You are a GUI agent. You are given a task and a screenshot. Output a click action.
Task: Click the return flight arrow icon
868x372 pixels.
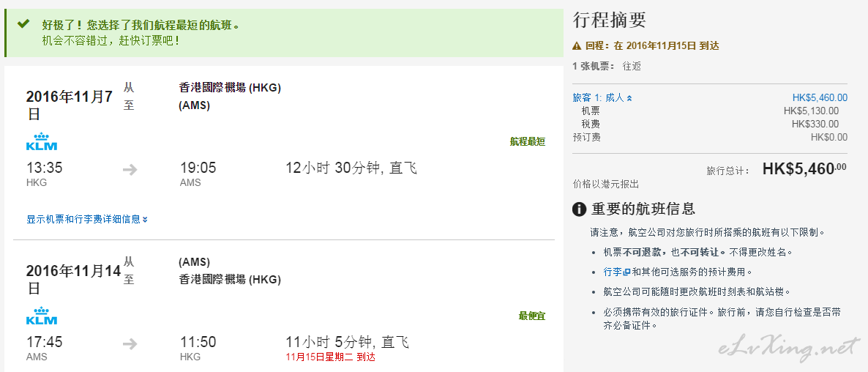130,344
